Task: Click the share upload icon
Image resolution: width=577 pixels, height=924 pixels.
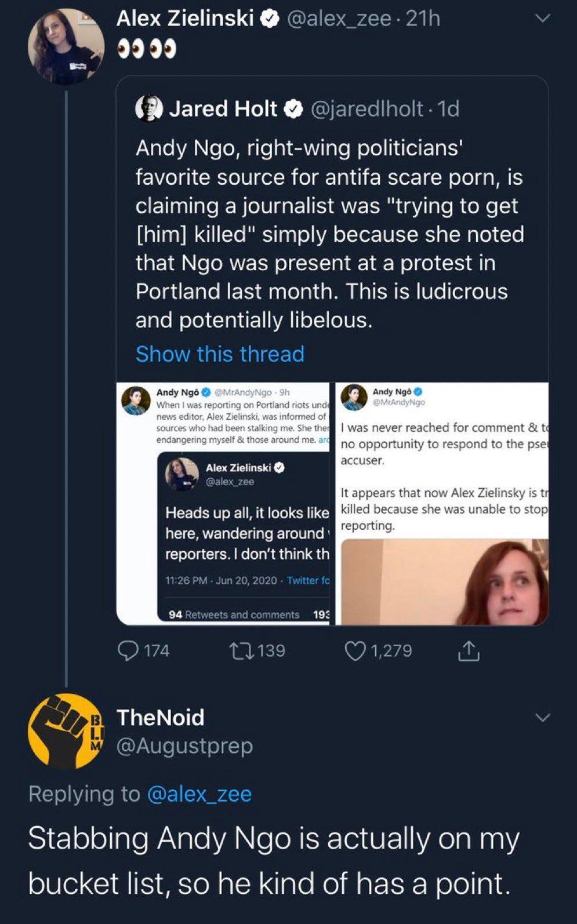Action: [469, 652]
